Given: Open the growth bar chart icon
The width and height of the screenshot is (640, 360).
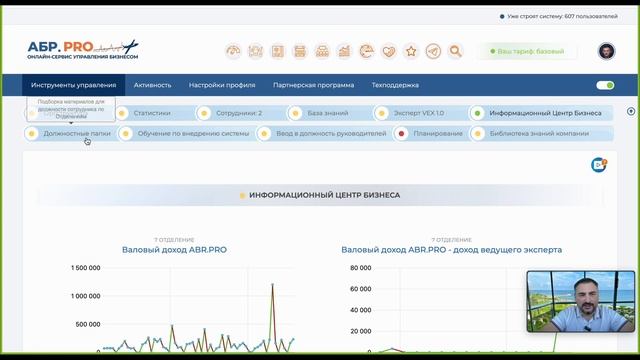Looking at the screenshot, I should click(x=344, y=51).
